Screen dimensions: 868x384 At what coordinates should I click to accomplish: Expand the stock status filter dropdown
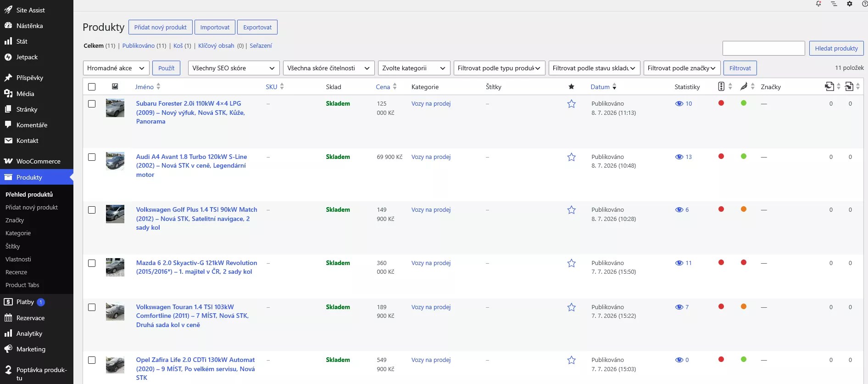pyautogui.click(x=595, y=68)
